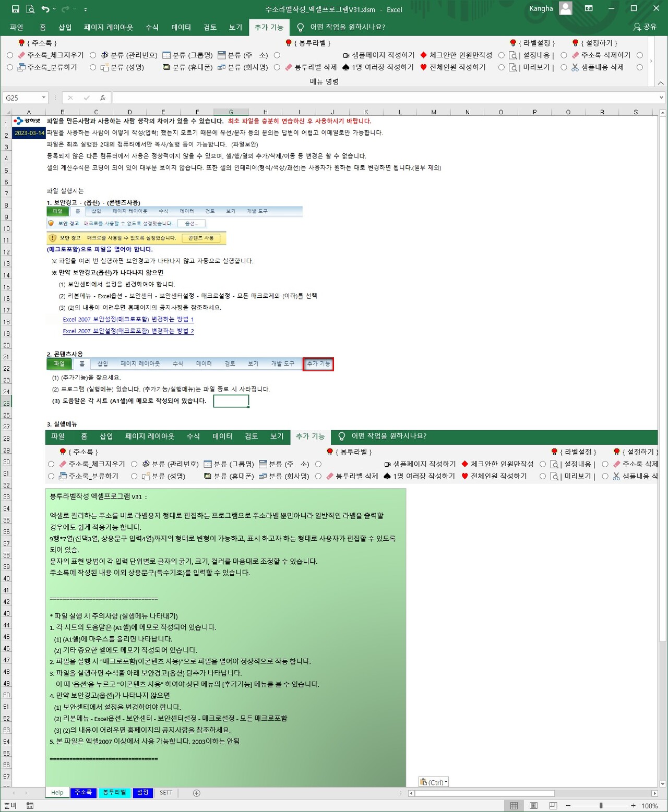Screen dimensions: 668x812
Task: Run 주소록 삭제하기 command
Action: point(601,55)
